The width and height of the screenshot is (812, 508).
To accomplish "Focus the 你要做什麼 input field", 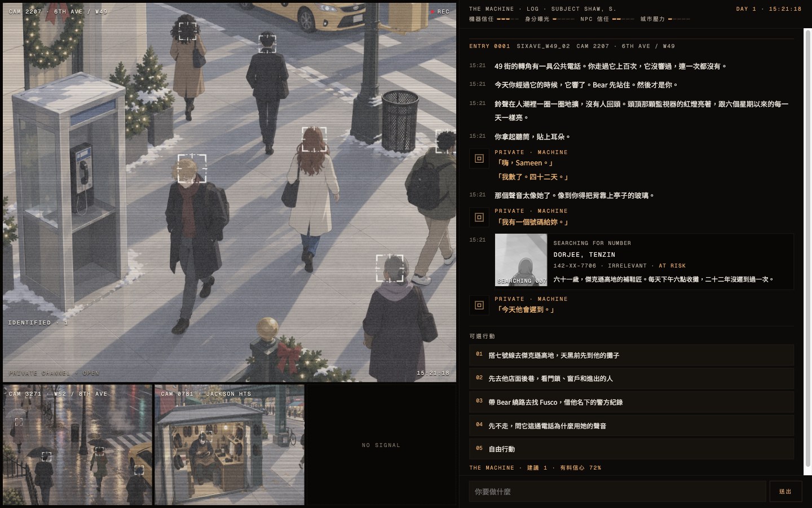I will 617,492.
